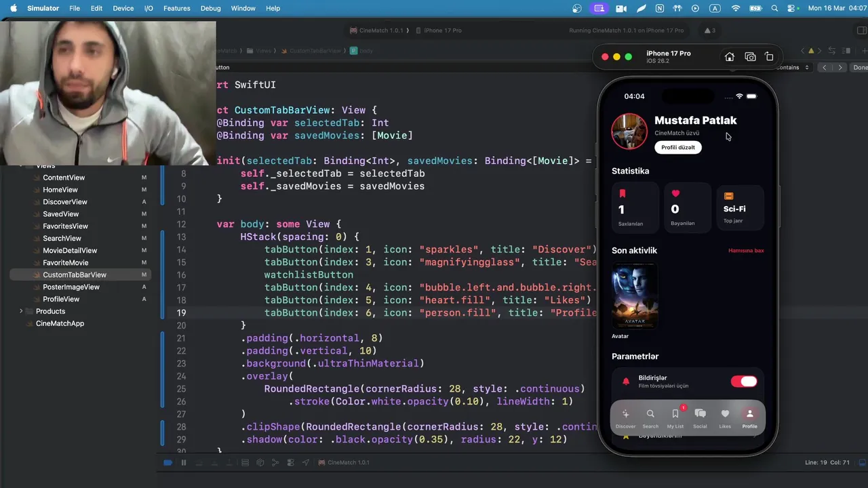Open the Debug menu
Image resolution: width=868 pixels, height=488 pixels.
click(210, 8)
